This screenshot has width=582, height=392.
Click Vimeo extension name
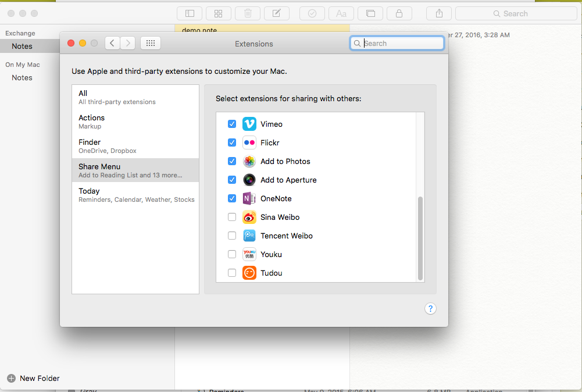pyautogui.click(x=272, y=124)
